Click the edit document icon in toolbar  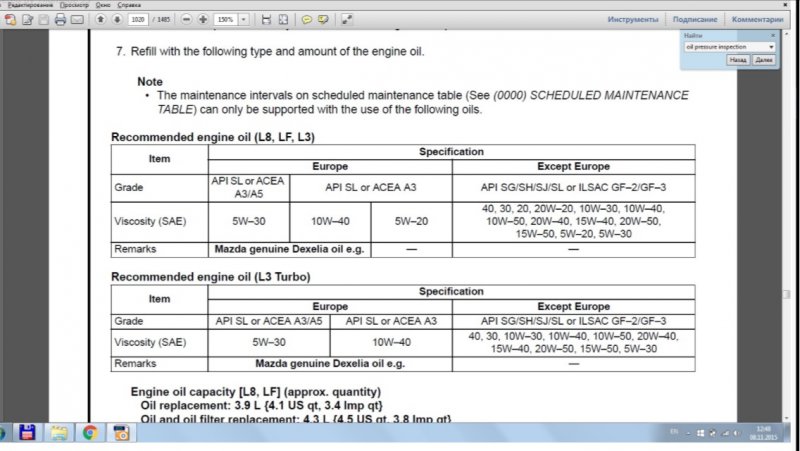27,19
